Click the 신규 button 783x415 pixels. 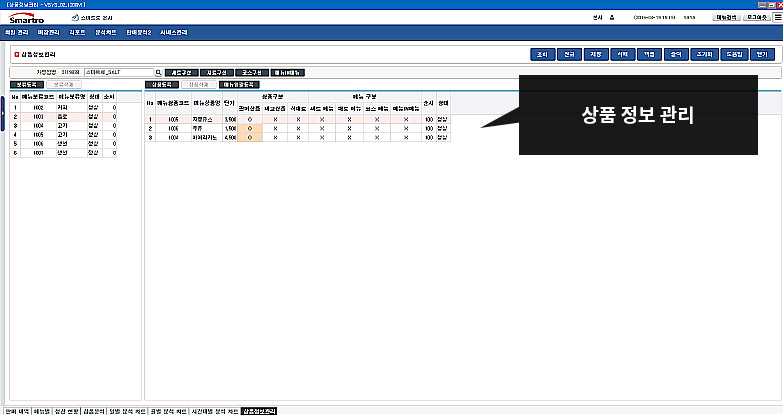click(569, 54)
